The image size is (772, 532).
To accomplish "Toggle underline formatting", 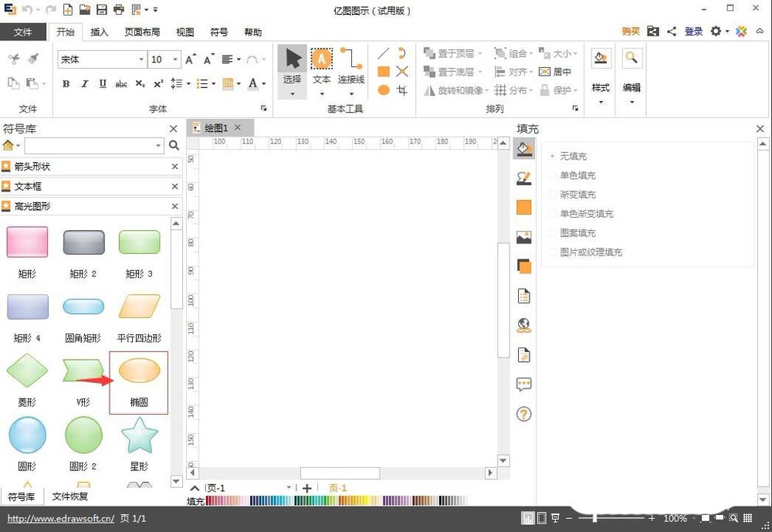I will (x=103, y=84).
